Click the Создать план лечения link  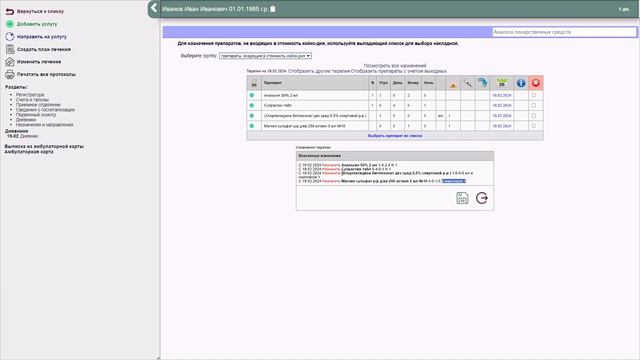tap(44, 49)
